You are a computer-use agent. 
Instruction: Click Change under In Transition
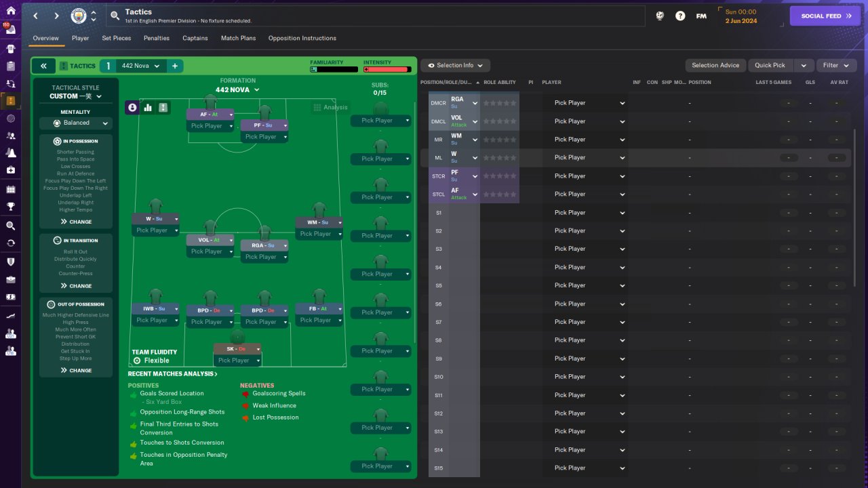coord(75,286)
